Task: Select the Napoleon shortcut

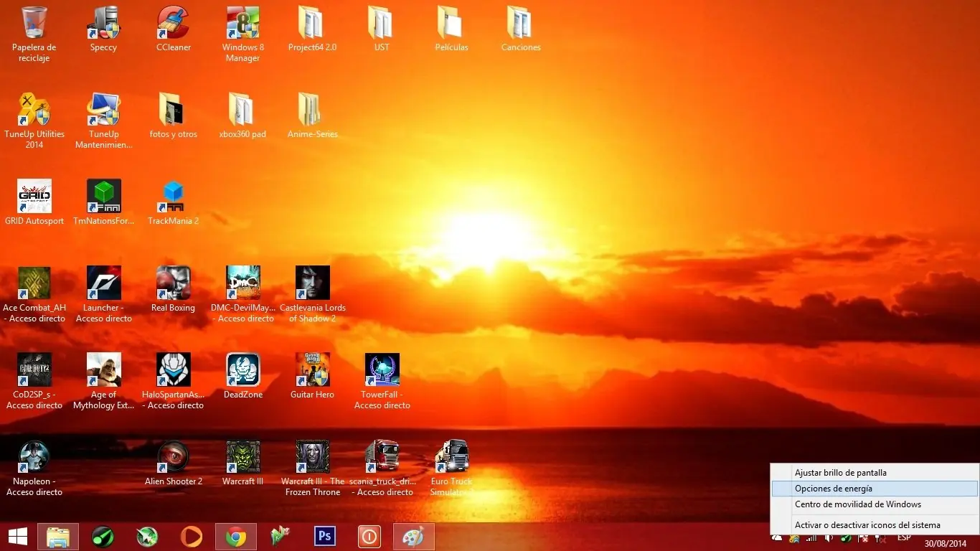Action: pos(34,468)
